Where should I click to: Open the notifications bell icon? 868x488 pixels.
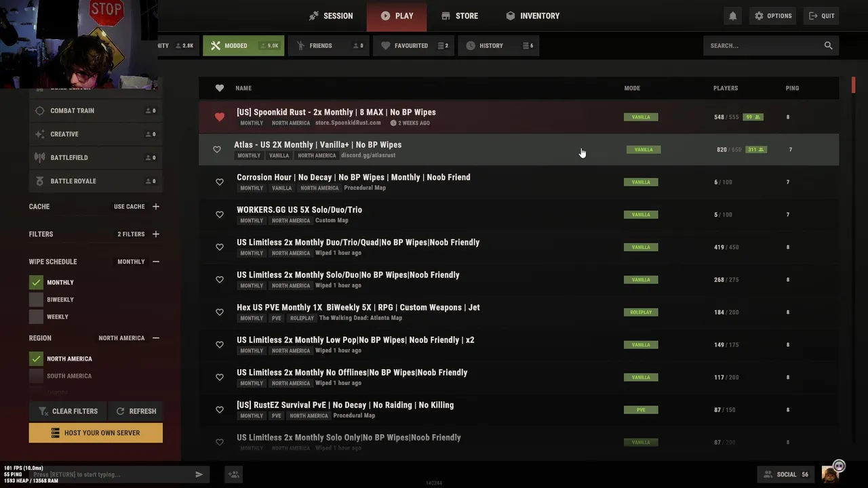732,16
